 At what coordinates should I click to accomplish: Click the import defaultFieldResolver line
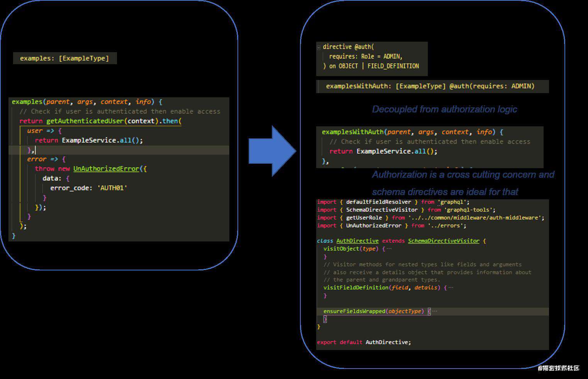[x=393, y=202]
